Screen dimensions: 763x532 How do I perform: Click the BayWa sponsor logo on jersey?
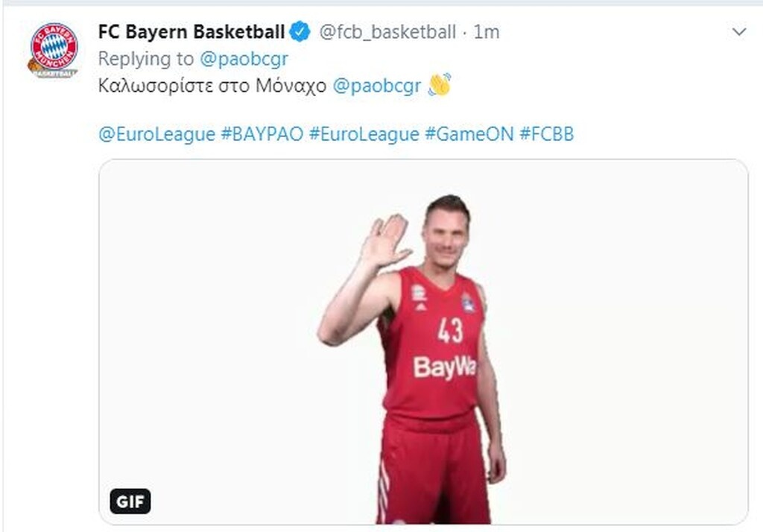click(444, 368)
